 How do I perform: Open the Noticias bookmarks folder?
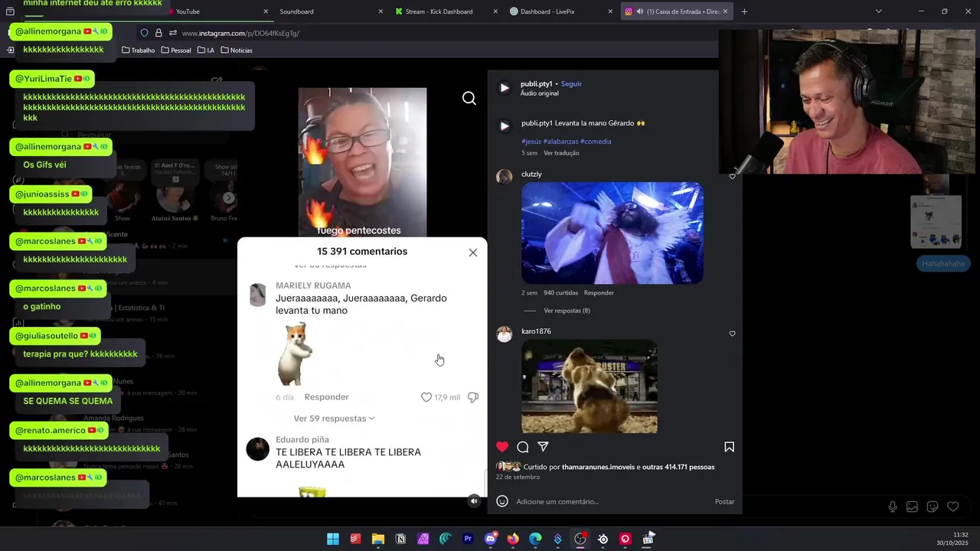236,51
